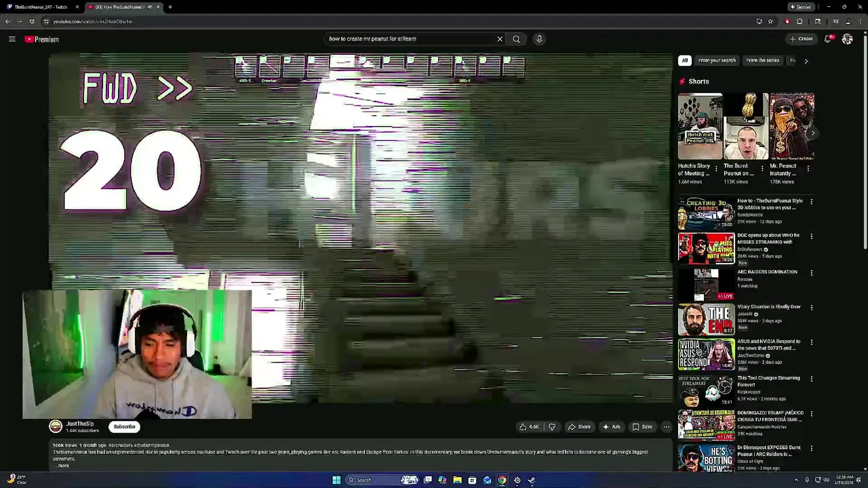Open 'Mr. Peanut Instantly' short thumbnail
868x488 pixels.
click(791, 126)
